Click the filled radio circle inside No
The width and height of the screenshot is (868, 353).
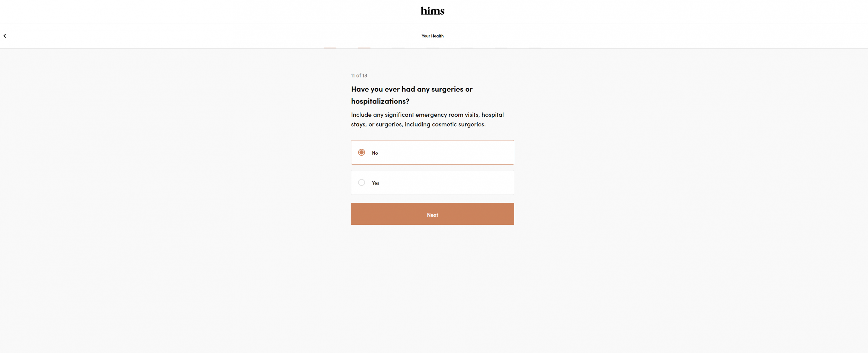pyautogui.click(x=361, y=152)
